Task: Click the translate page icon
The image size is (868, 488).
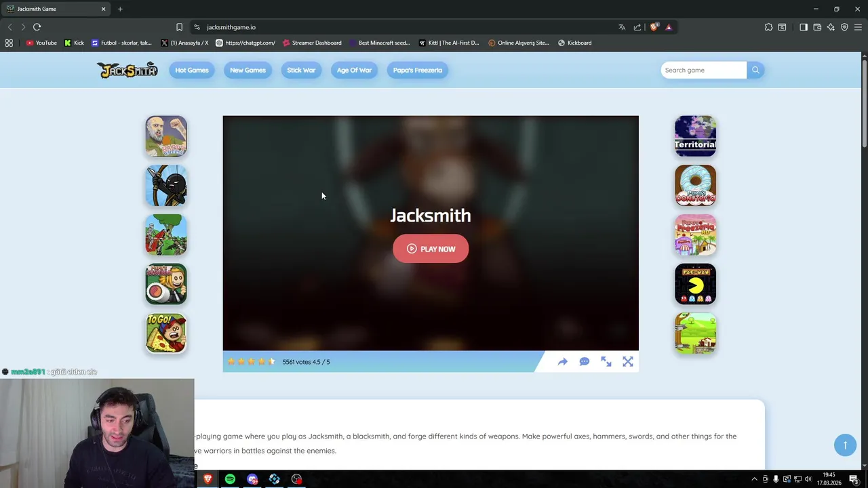Action: [x=622, y=27]
